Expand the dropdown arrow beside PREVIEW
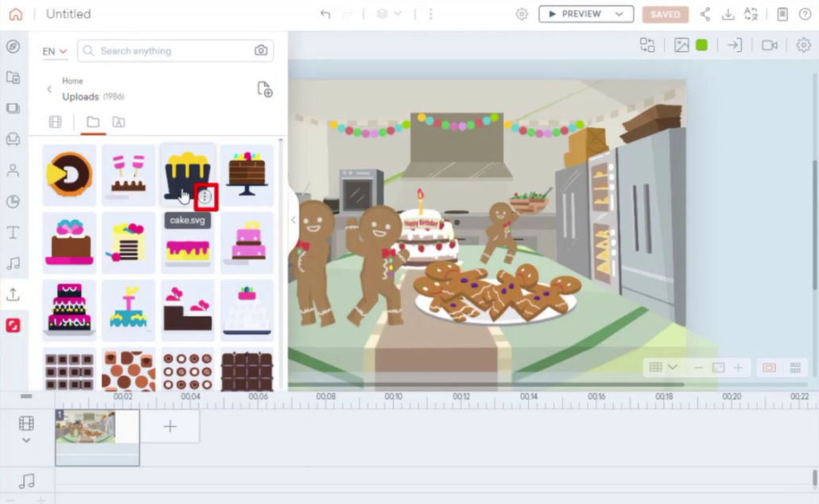 click(x=619, y=14)
